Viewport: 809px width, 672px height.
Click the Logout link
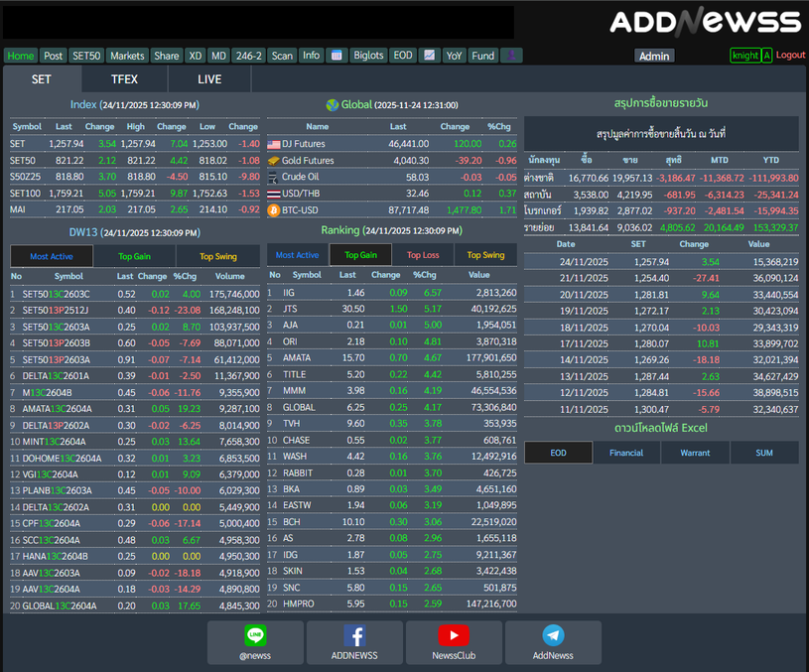click(790, 56)
